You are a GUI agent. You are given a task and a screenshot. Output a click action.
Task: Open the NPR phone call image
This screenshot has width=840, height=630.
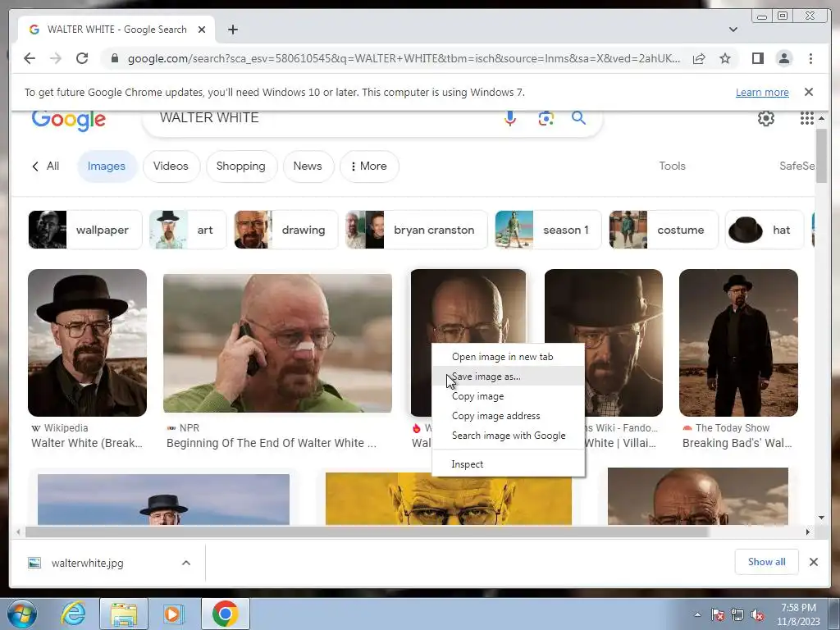click(x=277, y=344)
